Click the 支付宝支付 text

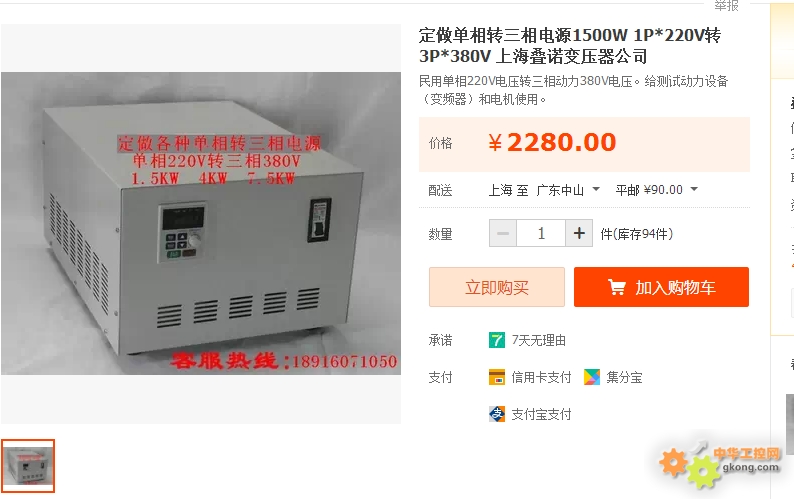(541, 414)
